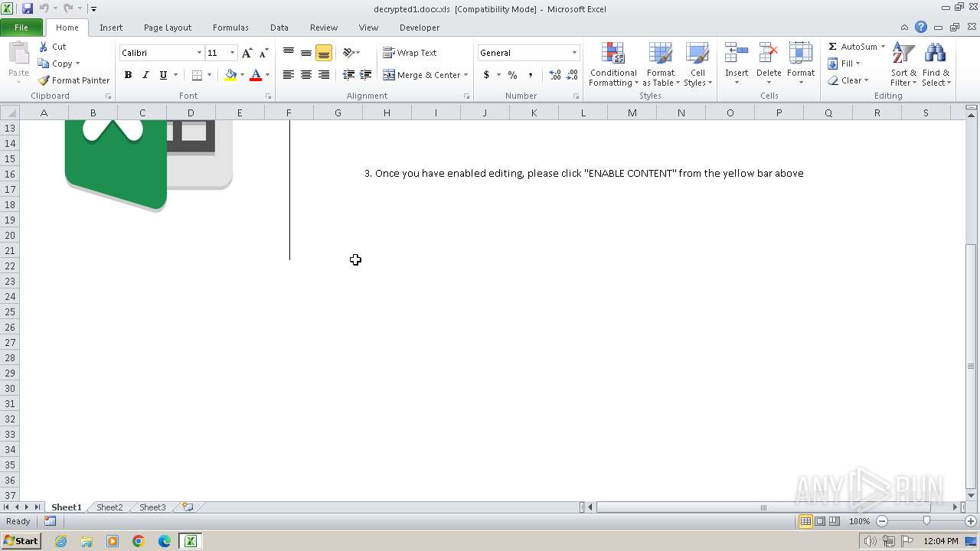Screen dimensions: 980x551
Task: Switch to the Page Layout tab
Action: click(168, 28)
